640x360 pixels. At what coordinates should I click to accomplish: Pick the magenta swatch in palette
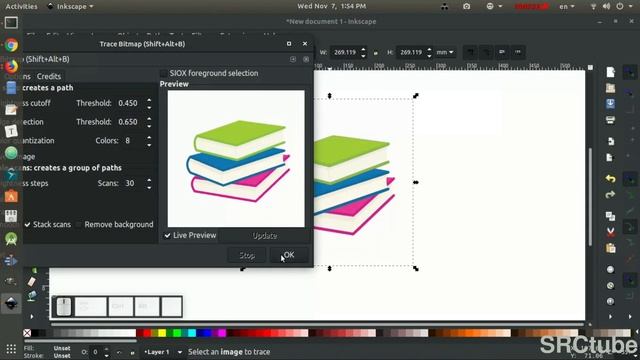point(222,333)
